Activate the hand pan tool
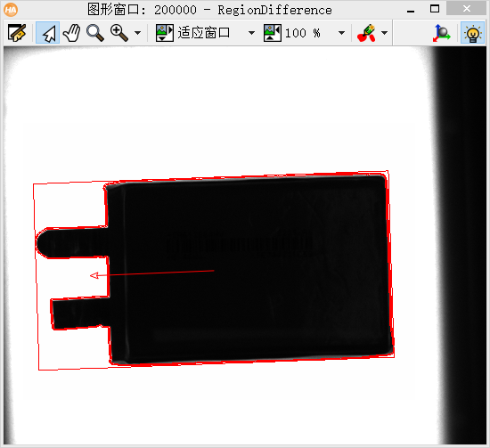Viewport: 490px width, 448px height. tap(71, 32)
